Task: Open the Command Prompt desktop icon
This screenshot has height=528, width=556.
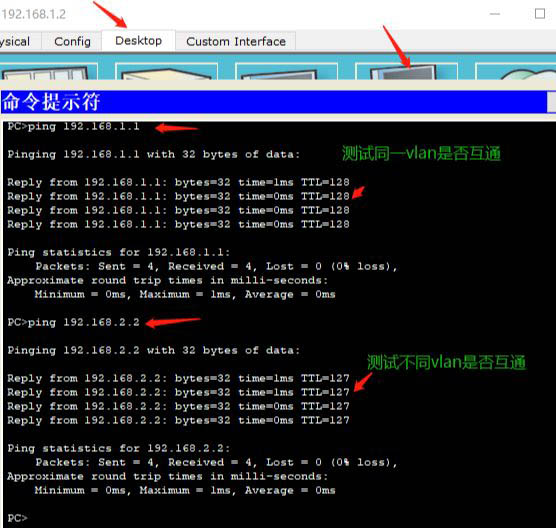Action: pos(406,71)
